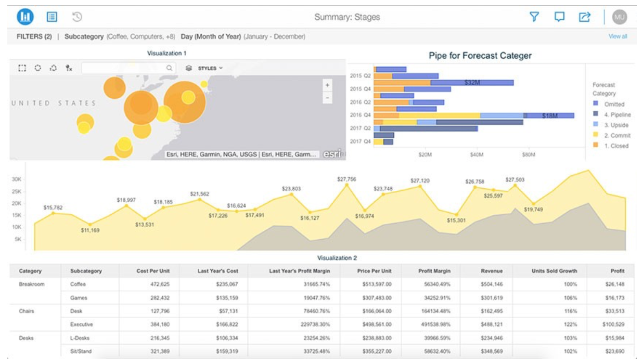Click the filter funnel icon
This screenshot has width=643, height=364.
(x=534, y=17)
